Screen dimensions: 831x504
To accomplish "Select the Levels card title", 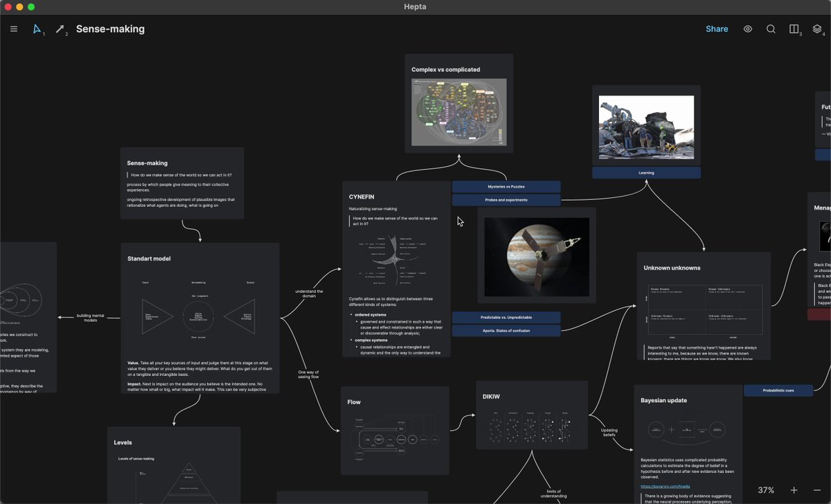I will (123, 442).
